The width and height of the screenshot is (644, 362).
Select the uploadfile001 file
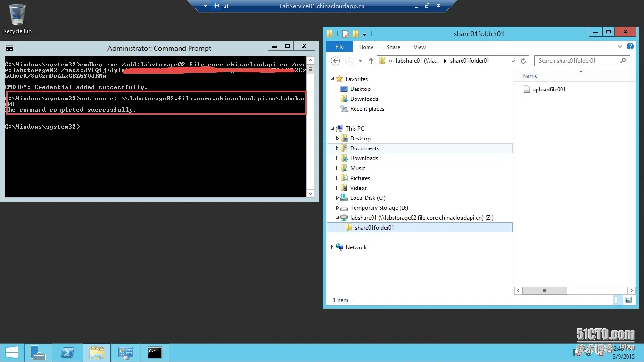[545, 90]
